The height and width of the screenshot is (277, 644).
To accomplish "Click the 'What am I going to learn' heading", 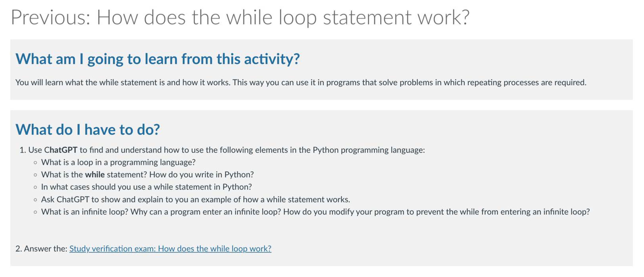I will click(157, 59).
